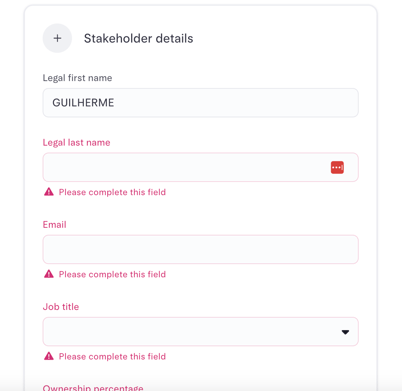Click warning triangle under Legal last name

coord(49,192)
